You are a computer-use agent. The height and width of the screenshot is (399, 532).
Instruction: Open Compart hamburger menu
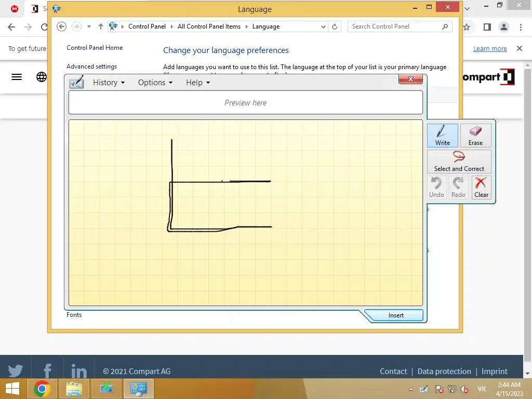pyautogui.click(x=17, y=77)
